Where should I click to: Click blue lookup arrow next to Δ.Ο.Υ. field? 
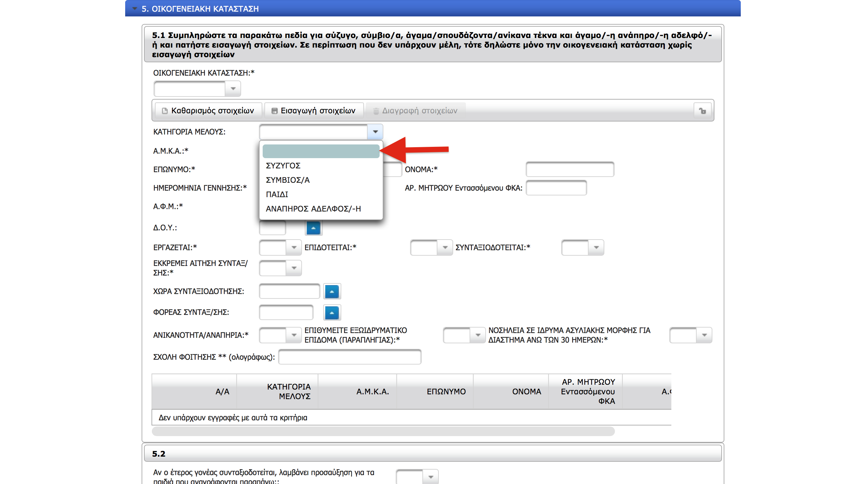tap(313, 228)
